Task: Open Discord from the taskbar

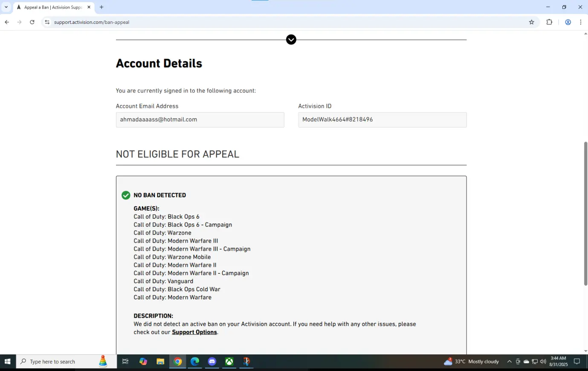Action: click(x=212, y=362)
